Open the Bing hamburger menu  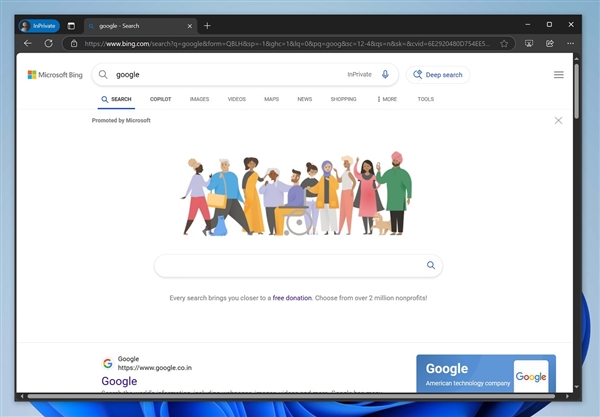coord(558,75)
